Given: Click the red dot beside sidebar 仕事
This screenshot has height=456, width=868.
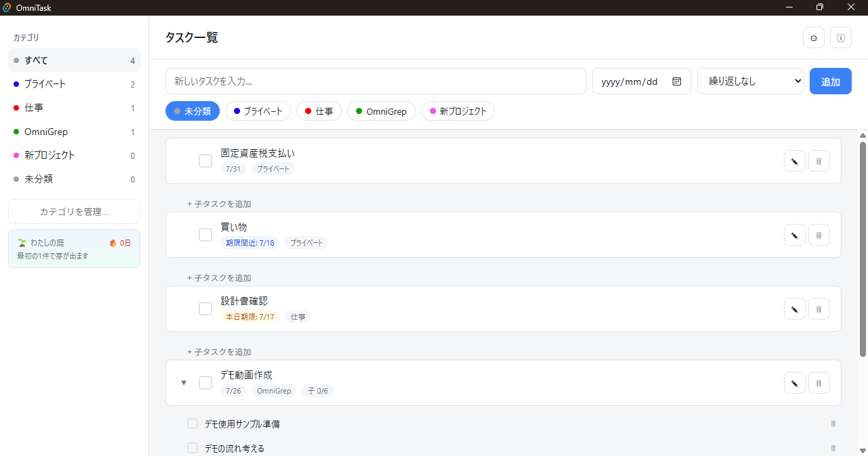Looking at the screenshot, I should pyautogui.click(x=16, y=108).
